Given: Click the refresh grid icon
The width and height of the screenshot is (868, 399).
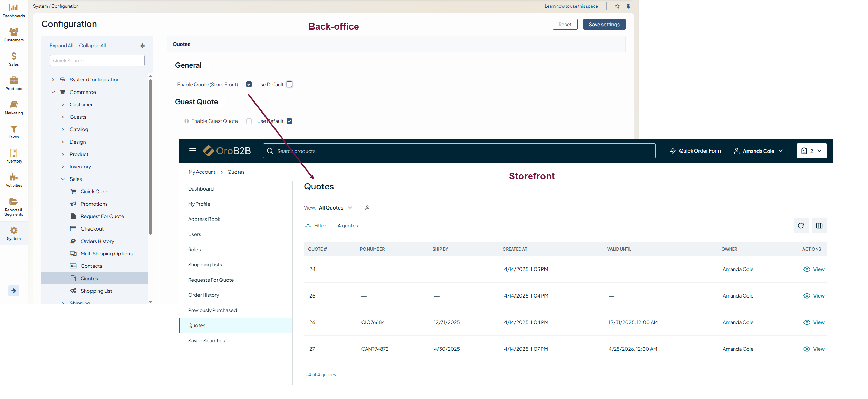Looking at the screenshot, I should click(801, 226).
